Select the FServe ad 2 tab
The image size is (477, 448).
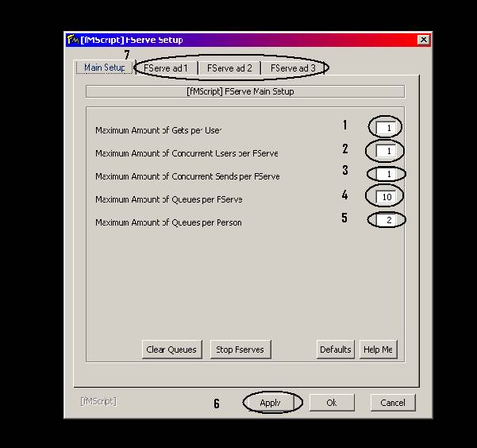[x=229, y=68]
